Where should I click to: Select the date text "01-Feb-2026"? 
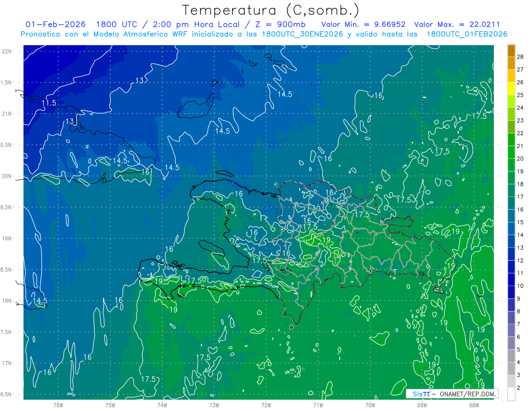click(56, 24)
